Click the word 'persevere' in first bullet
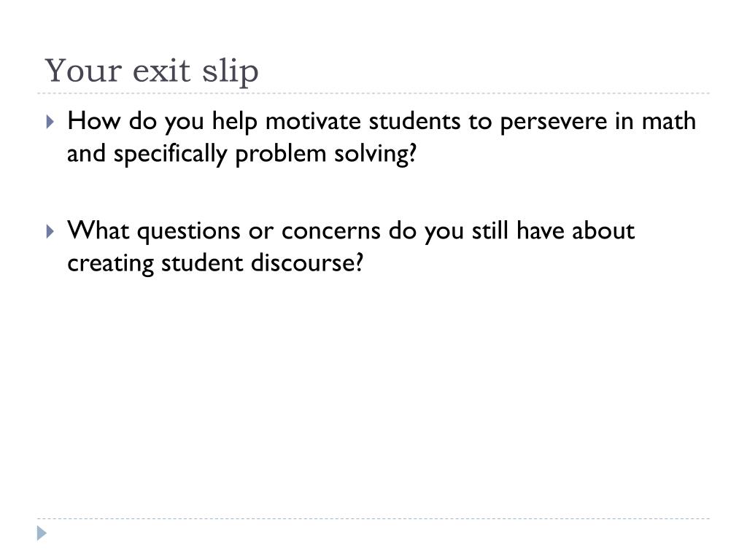The height and width of the screenshot is (560, 747). [553, 122]
